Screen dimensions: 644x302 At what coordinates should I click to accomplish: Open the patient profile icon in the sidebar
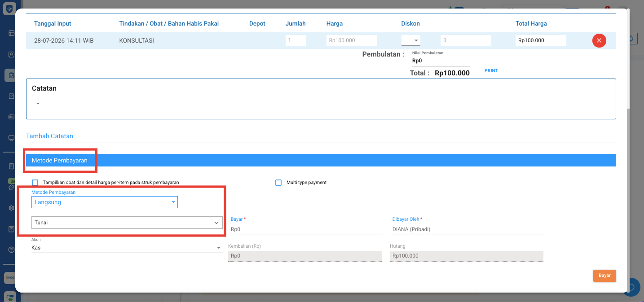(x=11, y=54)
